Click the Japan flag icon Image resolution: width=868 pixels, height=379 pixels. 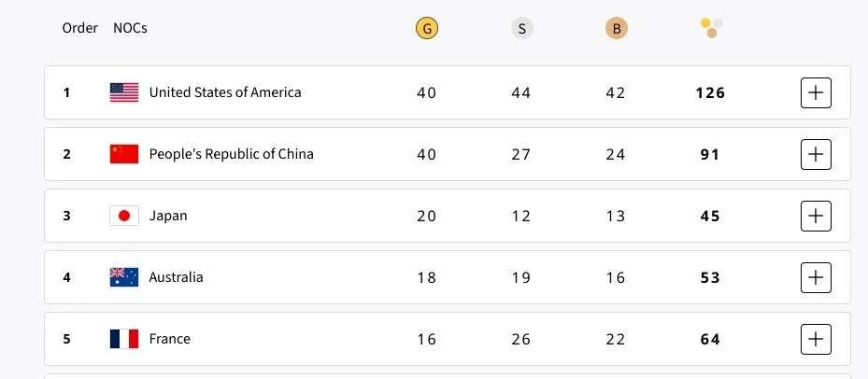click(124, 216)
